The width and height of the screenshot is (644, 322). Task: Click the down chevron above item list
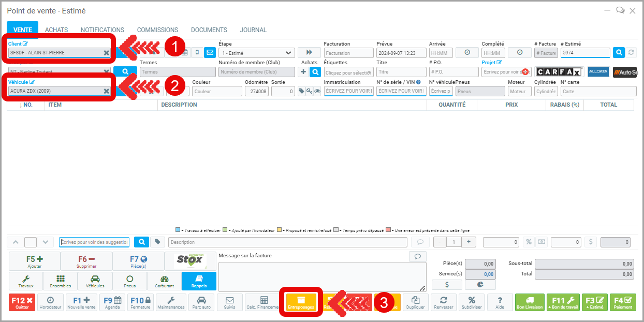coord(46,242)
